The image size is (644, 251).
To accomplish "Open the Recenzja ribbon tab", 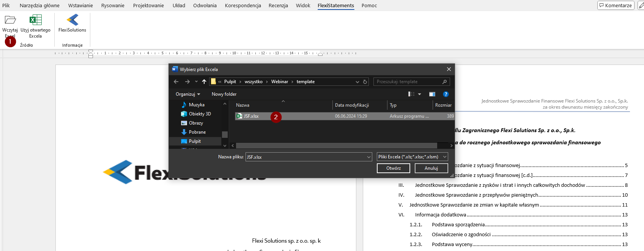I will pyautogui.click(x=278, y=5).
